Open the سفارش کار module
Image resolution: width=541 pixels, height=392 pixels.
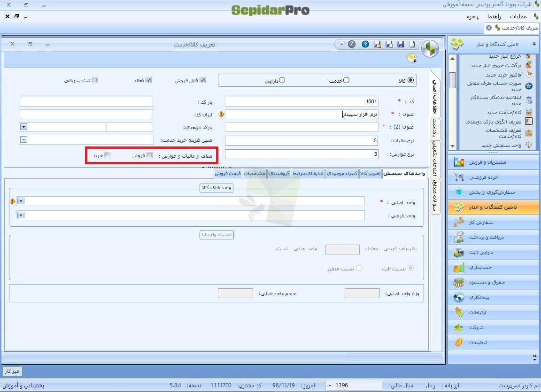494,223
